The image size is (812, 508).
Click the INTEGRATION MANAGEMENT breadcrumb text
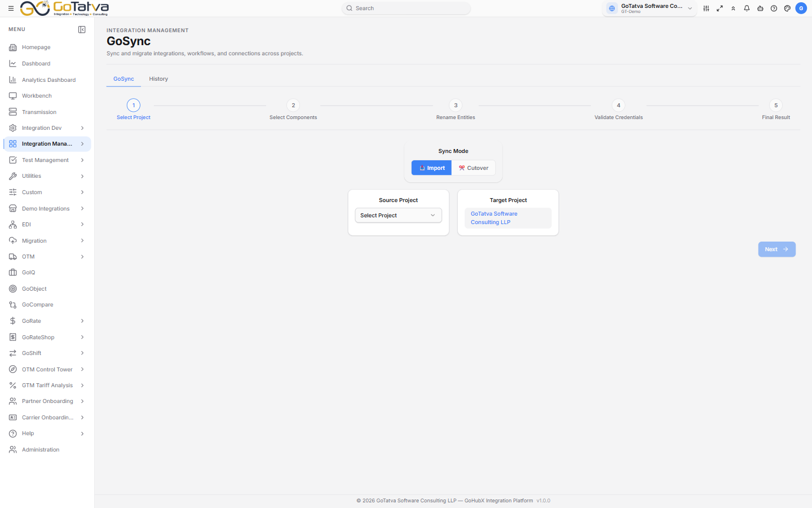(148, 30)
